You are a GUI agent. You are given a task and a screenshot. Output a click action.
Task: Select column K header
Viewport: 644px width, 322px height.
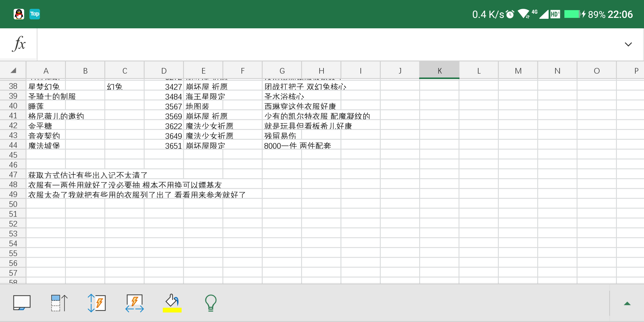(x=439, y=70)
